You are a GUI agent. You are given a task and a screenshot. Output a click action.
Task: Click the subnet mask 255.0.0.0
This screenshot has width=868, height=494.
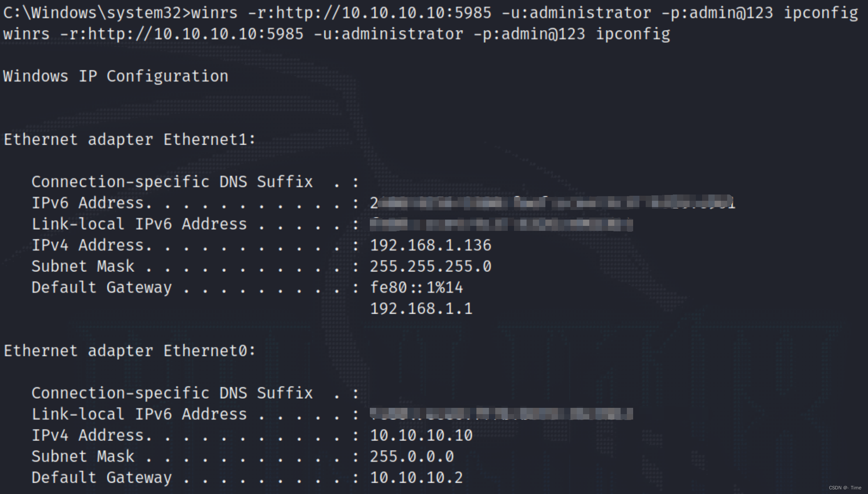coord(412,457)
